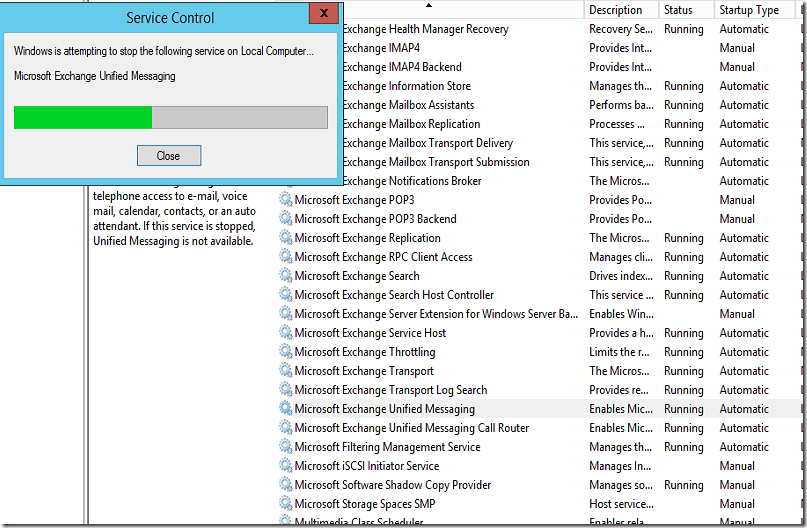Select Exchange Information Store service
Screen dimensions: 807x528
[x=407, y=86]
